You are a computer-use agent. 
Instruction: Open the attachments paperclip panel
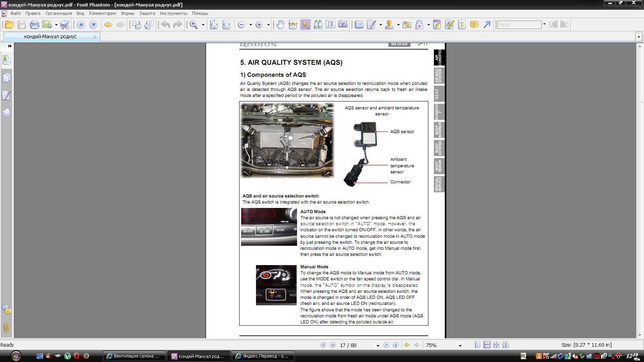(x=6, y=327)
